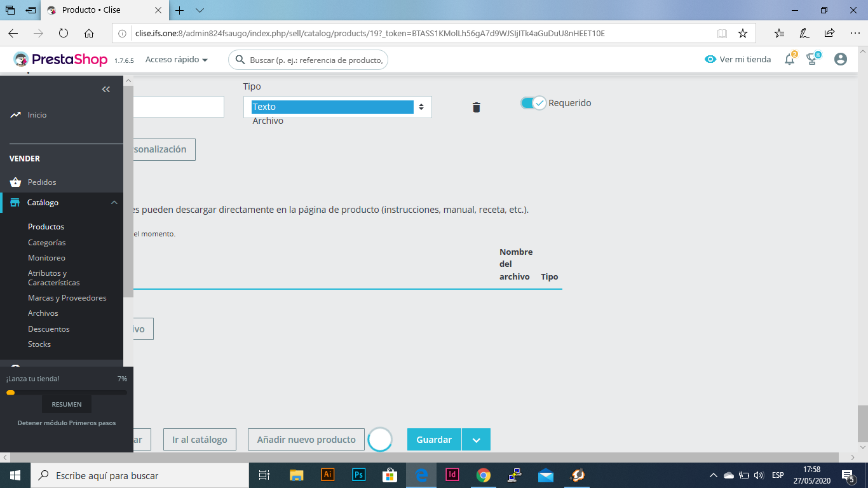Click the RESUMEN button

67,404
